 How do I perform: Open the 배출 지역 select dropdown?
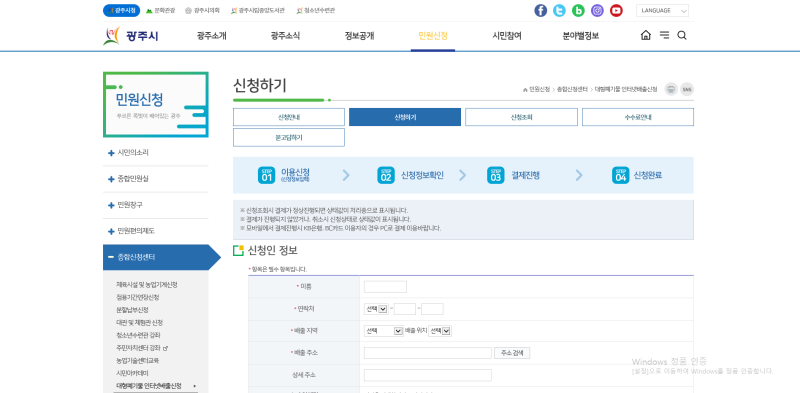click(x=384, y=331)
